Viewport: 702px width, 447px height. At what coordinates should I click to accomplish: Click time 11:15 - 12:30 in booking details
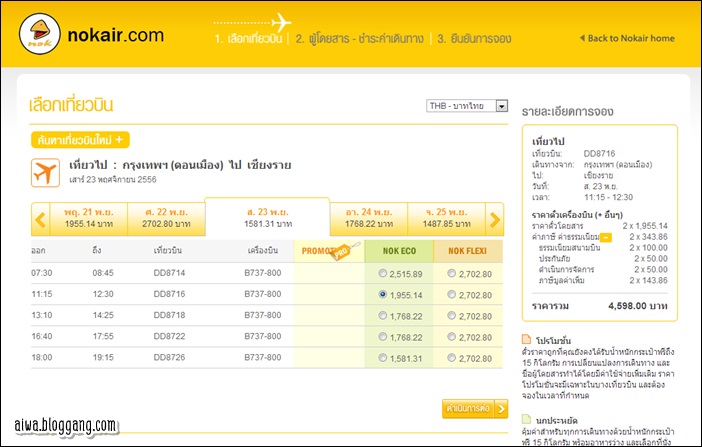pyautogui.click(x=608, y=197)
